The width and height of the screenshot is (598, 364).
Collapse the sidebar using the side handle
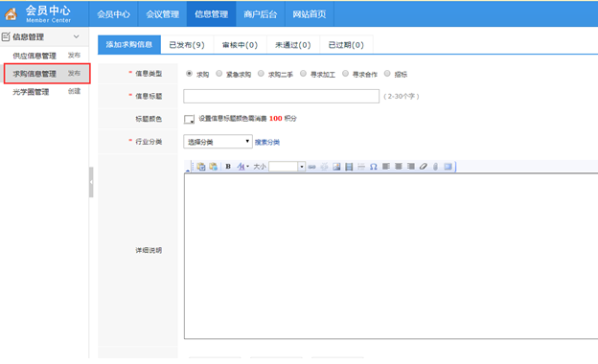(91, 182)
